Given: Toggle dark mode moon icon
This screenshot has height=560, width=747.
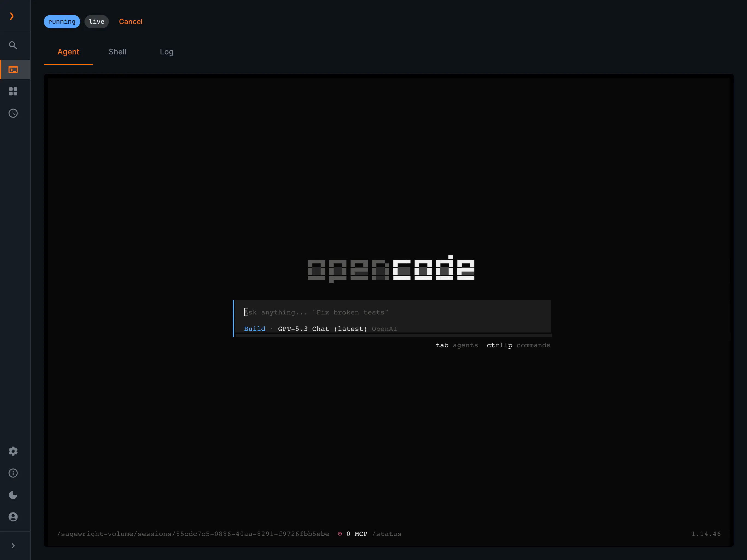Looking at the screenshot, I should (13, 495).
